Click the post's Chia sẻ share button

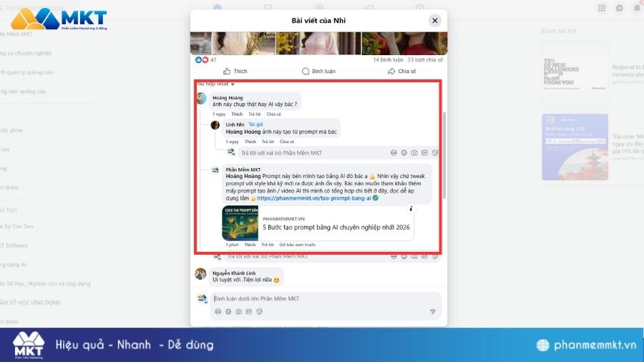401,71
